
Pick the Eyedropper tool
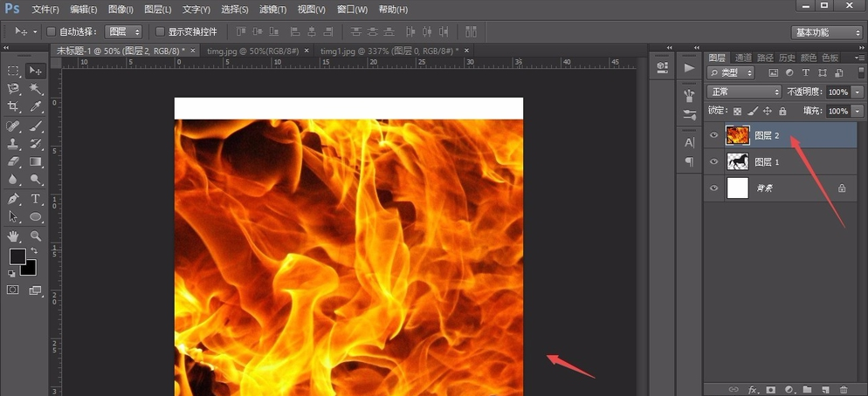tap(36, 107)
